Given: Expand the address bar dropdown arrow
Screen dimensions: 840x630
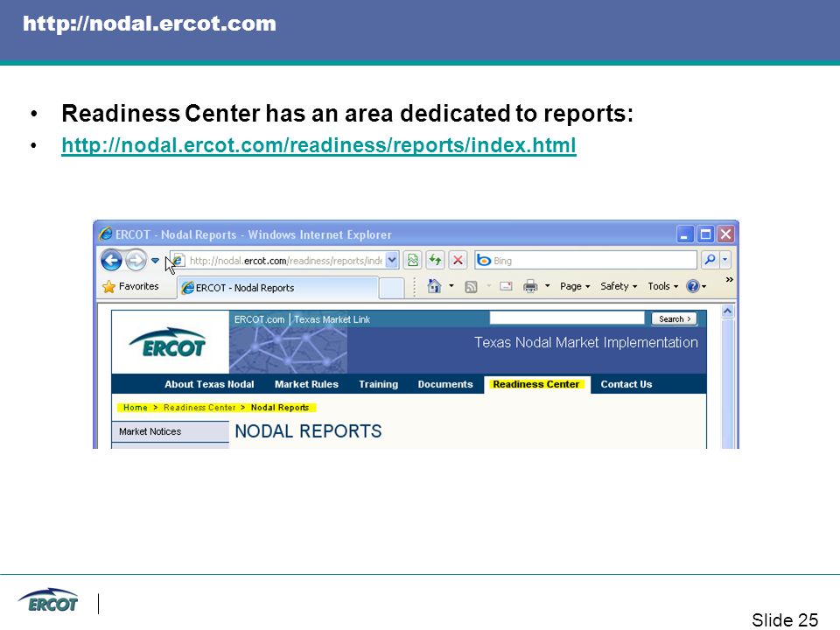Looking at the screenshot, I should (x=392, y=261).
